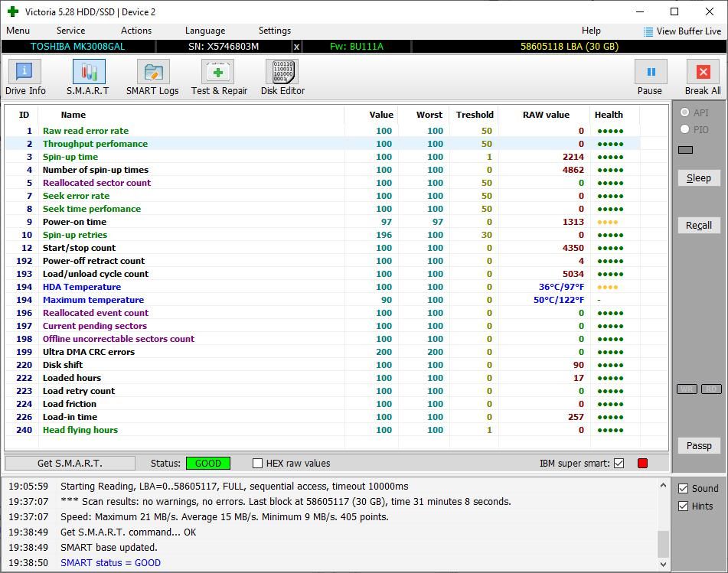Click the WR indicator button
This screenshot has height=573, width=728.
pyautogui.click(x=687, y=389)
